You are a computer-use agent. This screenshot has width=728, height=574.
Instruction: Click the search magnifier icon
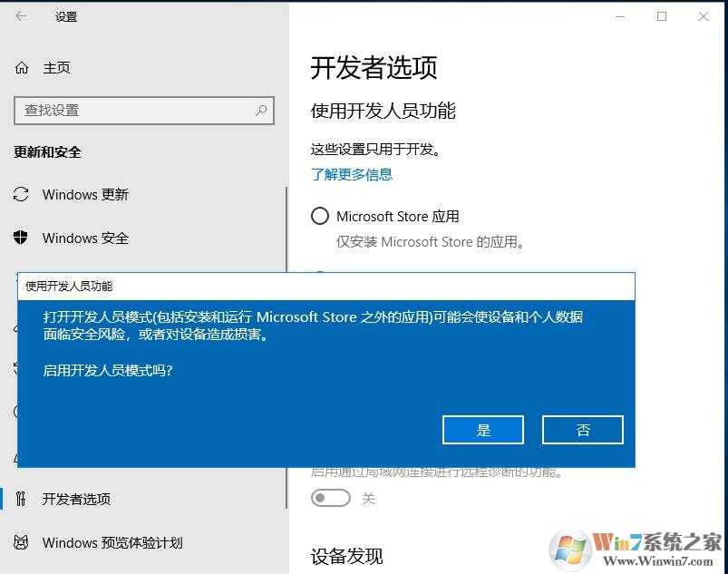point(261,111)
